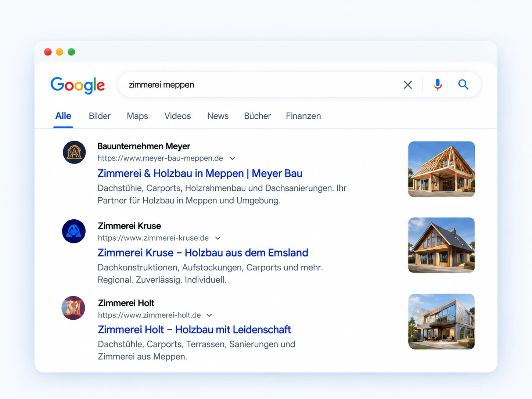532x399 pixels.
Task: Select the Finanzen tab
Action: coord(303,116)
